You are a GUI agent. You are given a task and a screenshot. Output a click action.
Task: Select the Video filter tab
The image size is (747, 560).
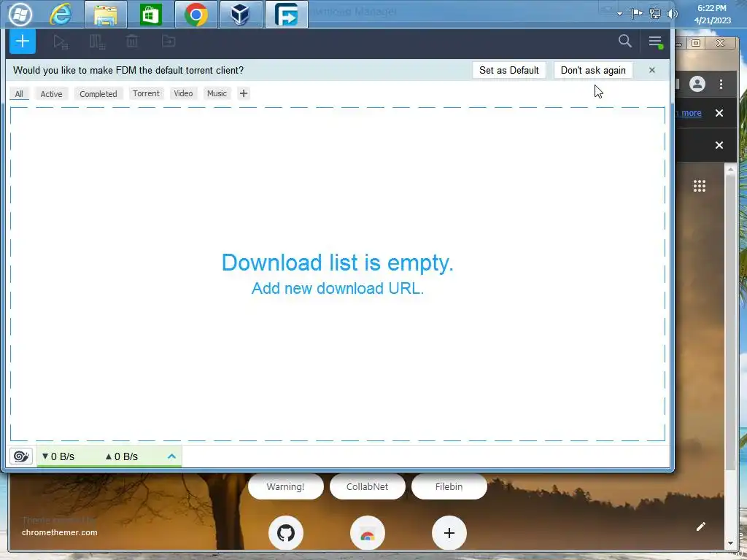[x=183, y=93]
